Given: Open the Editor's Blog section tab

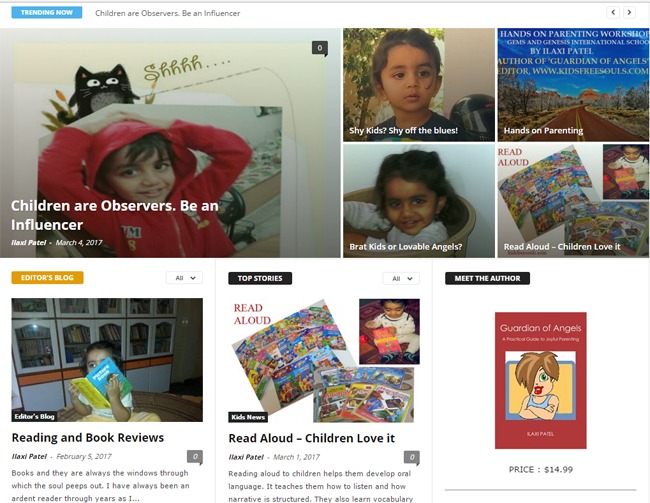Looking at the screenshot, I should pos(47,278).
